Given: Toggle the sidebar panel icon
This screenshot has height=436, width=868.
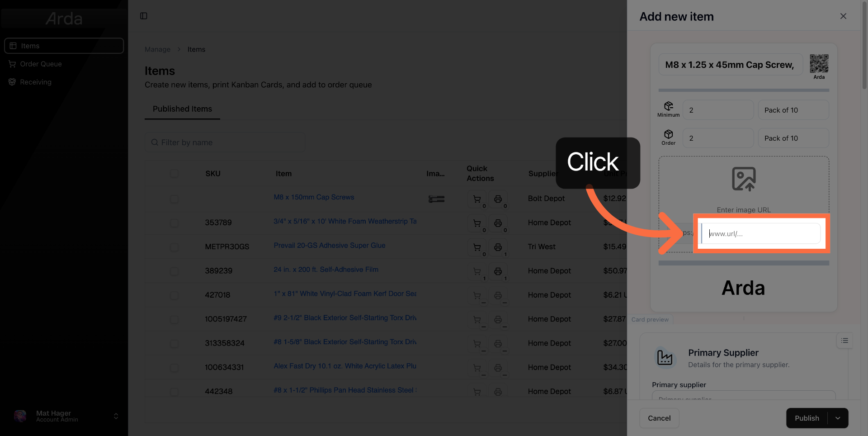Looking at the screenshot, I should pyautogui.click(x=144, y=16).
